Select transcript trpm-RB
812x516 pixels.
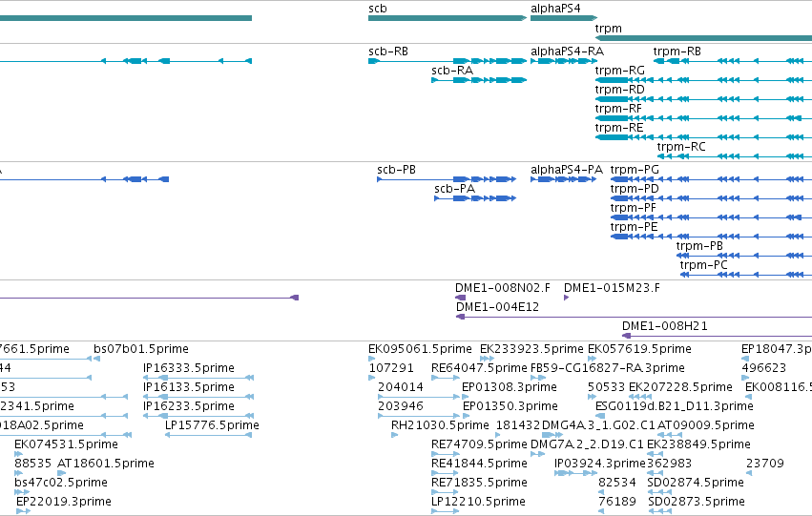point(733,61)
